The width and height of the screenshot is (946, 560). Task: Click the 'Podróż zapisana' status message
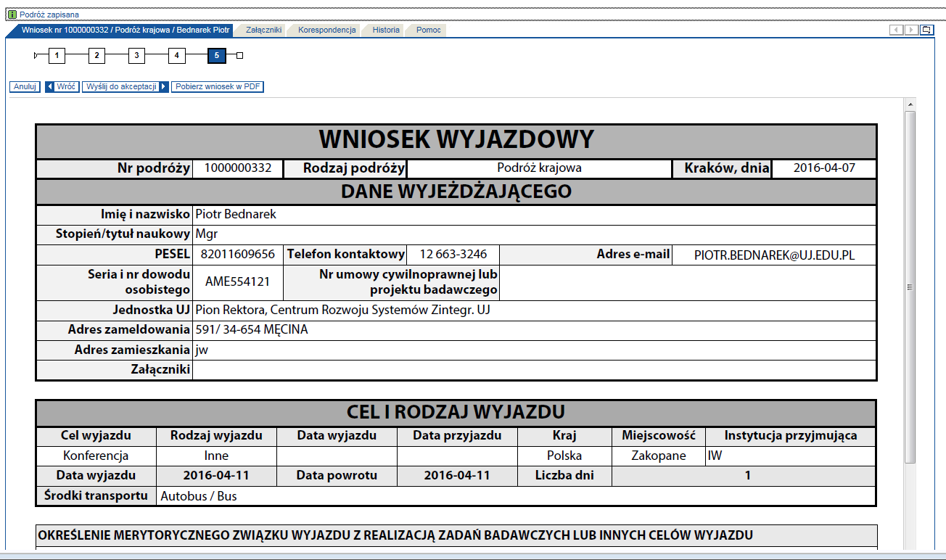click(49, 15)
